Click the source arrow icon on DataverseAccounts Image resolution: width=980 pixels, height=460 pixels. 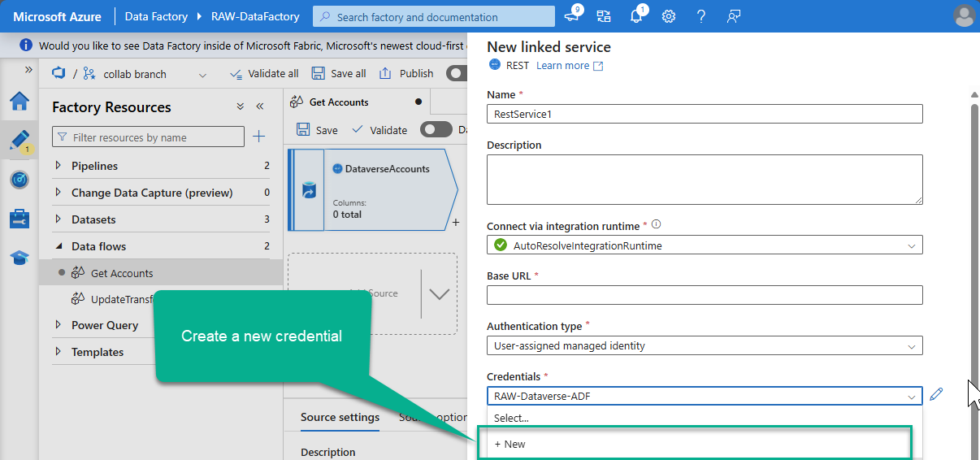(308, 191)
